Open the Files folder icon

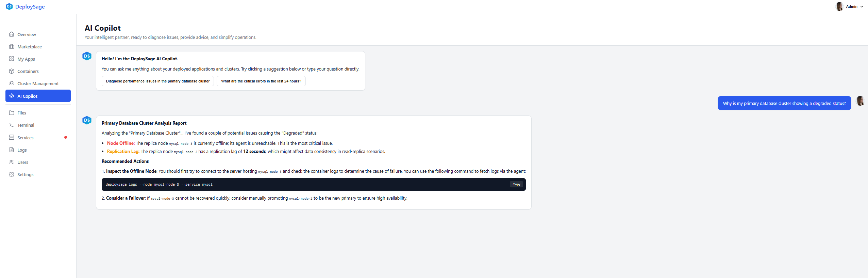(x=12, y=112)
